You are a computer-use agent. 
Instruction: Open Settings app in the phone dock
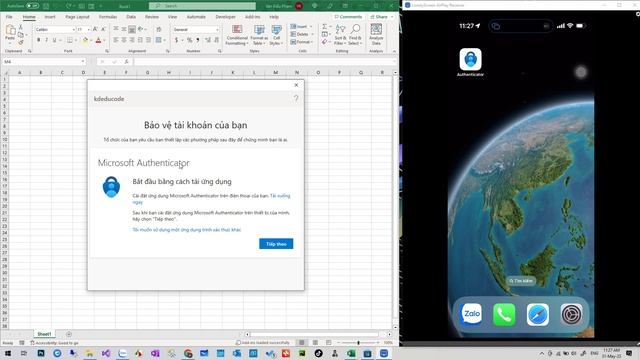[x=571, y=314]
